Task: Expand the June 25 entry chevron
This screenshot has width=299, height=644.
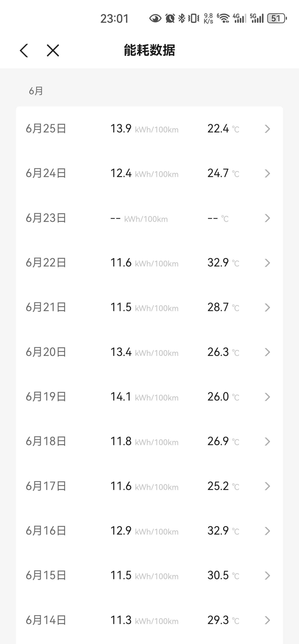Action: [x=267, y=129]
